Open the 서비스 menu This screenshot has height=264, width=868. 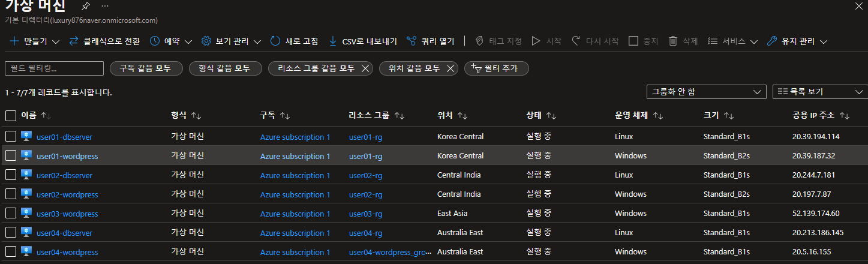pyautogui.click(x=732, y=41)
